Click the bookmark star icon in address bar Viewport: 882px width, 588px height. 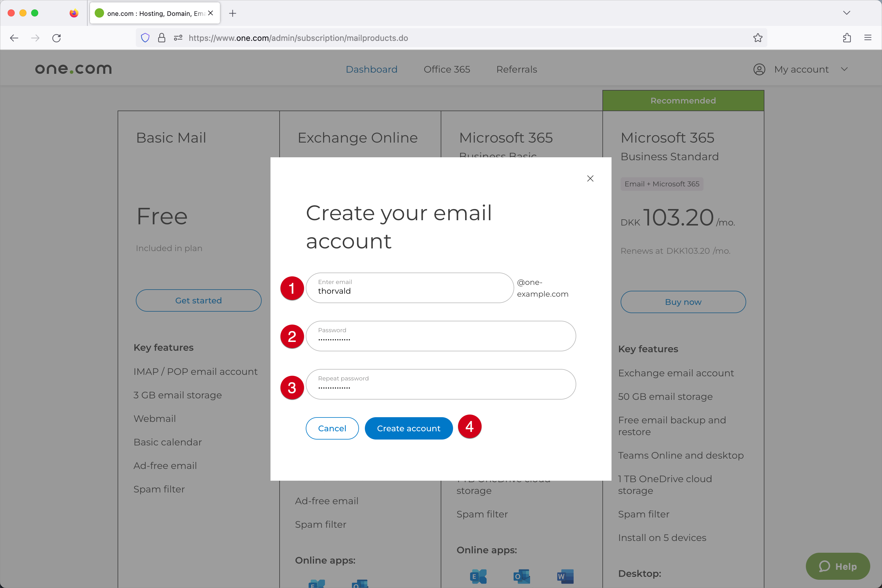758,37
